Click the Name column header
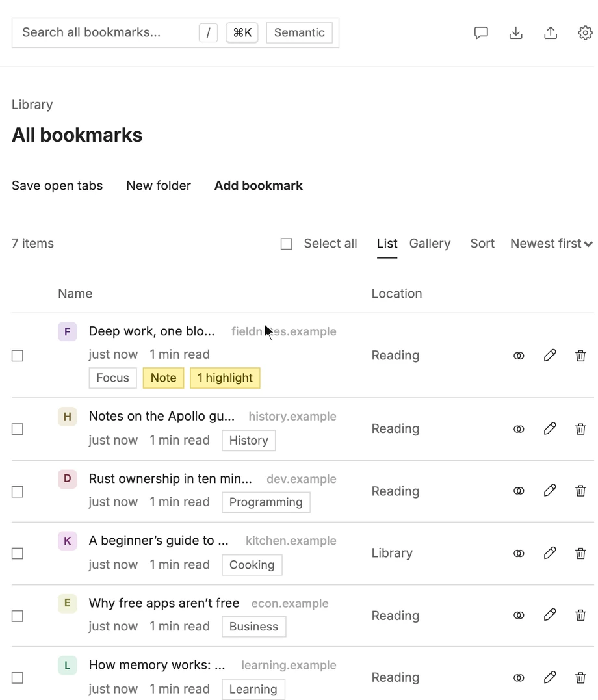 [75, 294]
